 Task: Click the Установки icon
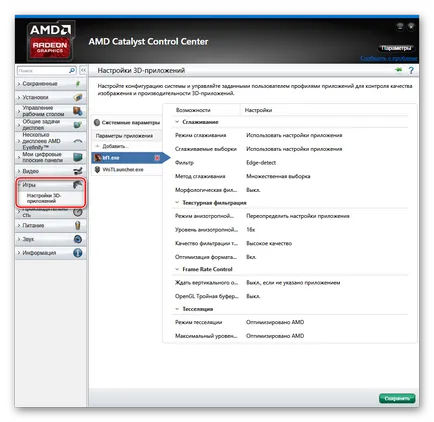78,97
